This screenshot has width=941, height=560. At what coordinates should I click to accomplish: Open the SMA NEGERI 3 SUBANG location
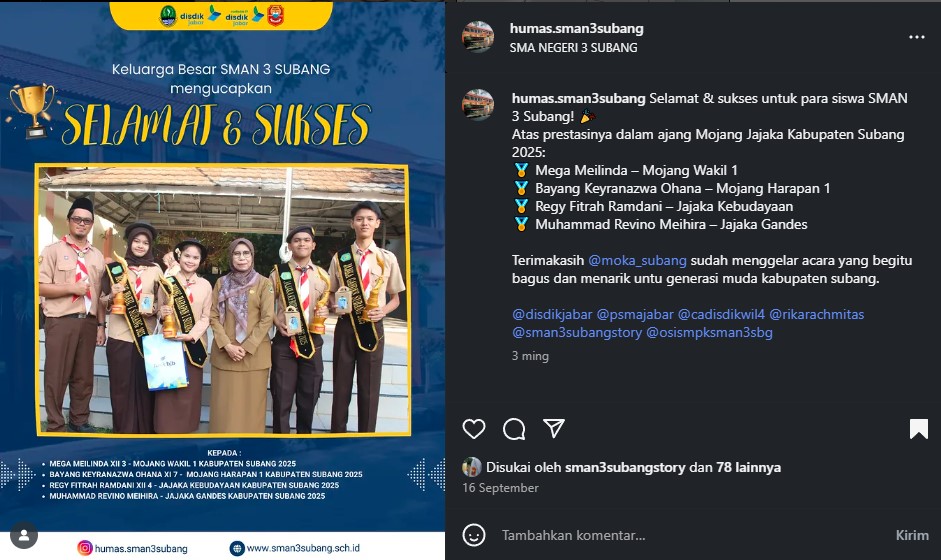coord(573,47)
